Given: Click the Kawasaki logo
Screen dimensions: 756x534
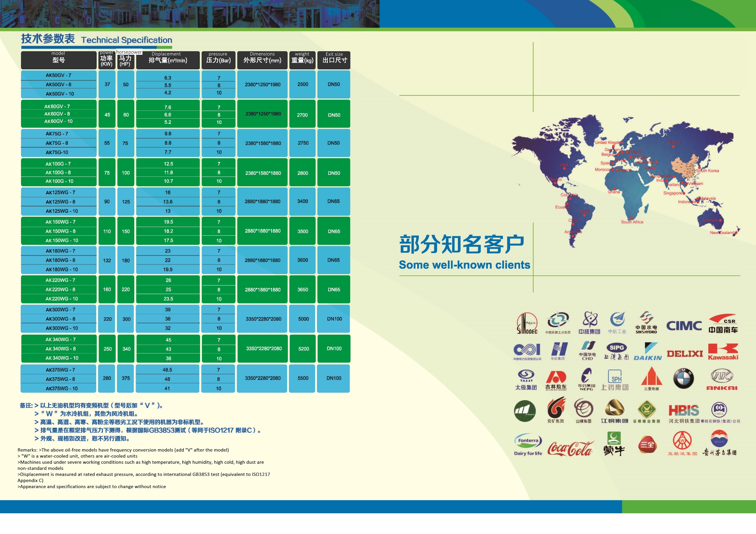Looking at the screenshot, I should [723, 352].
